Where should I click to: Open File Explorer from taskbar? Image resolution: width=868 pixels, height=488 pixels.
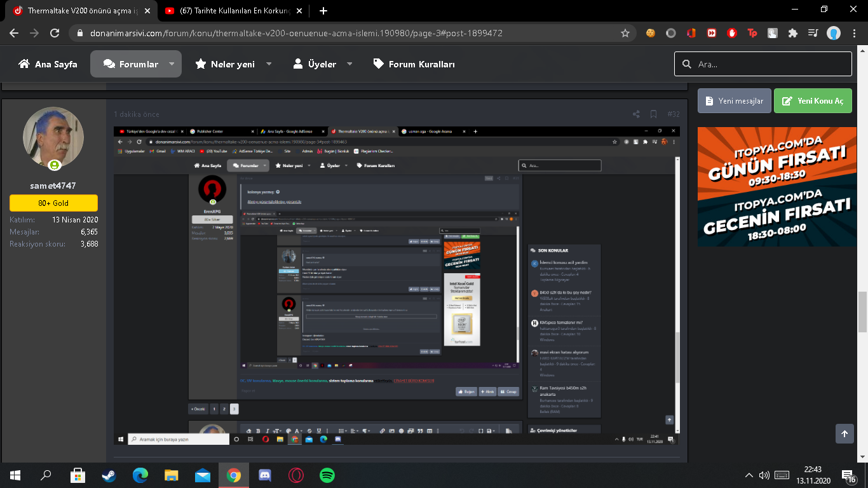point(171,475)
